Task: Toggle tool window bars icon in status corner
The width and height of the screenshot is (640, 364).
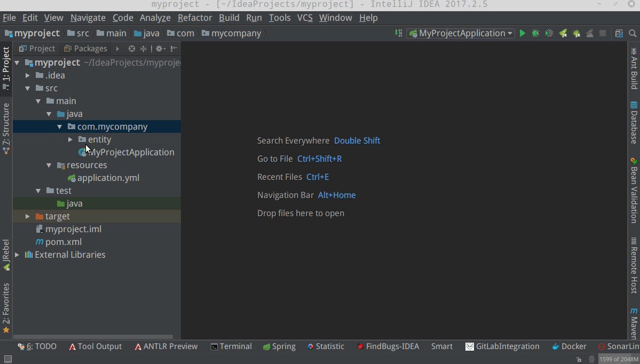Action: click(x=8, y=359)
